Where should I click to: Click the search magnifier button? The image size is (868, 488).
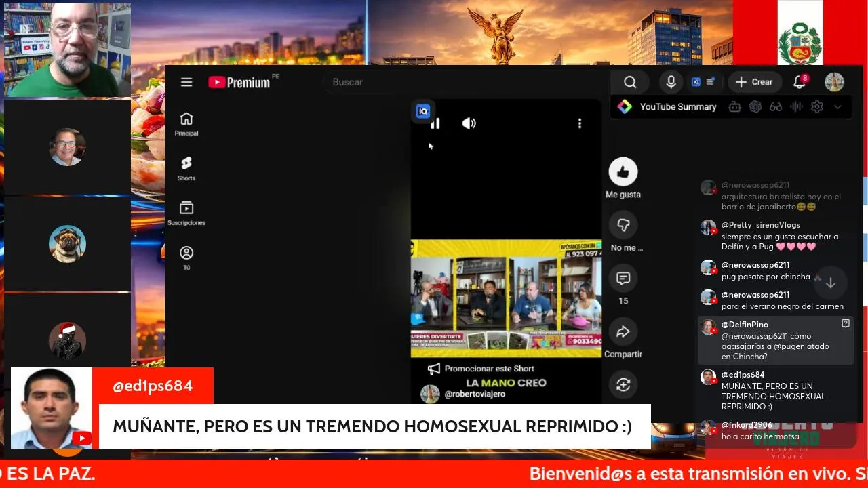click(x=630, y=82)
